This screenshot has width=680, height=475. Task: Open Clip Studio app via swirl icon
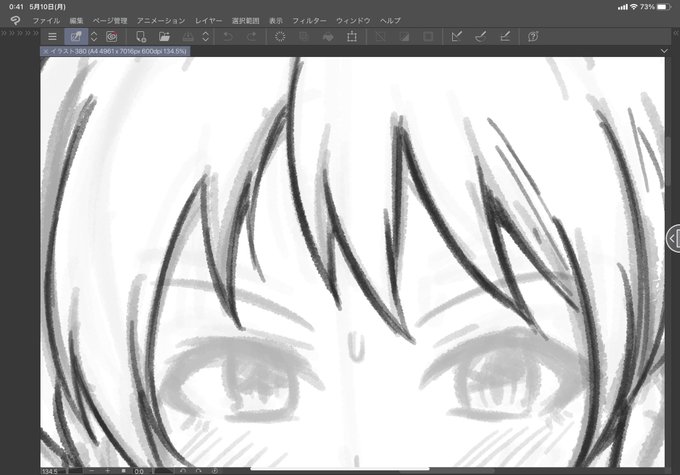[x=112, y=37]
